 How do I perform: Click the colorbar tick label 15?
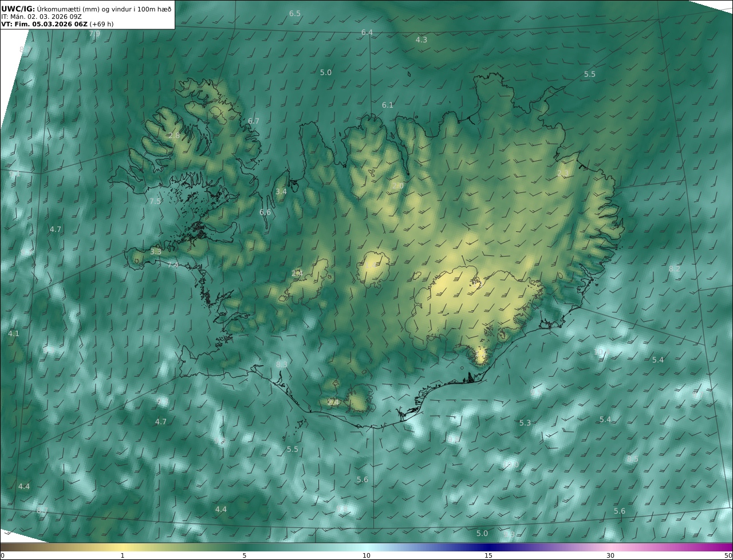point(488,555)
